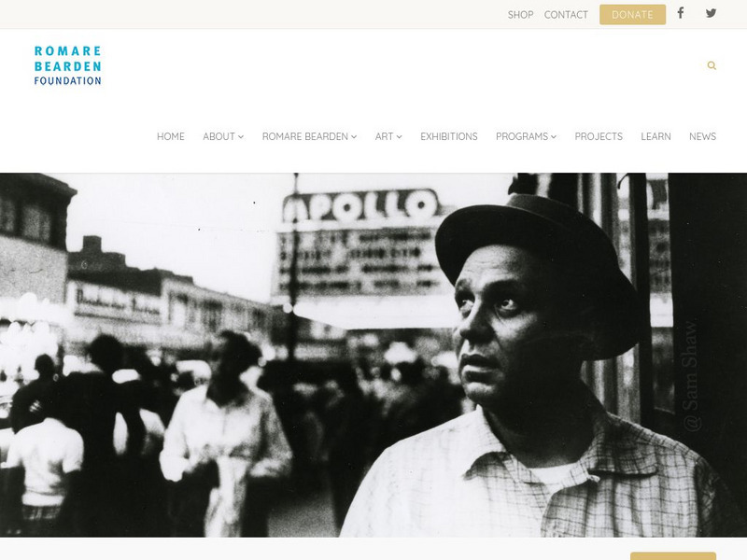Select the Programs menu label

tap(522, 136)
